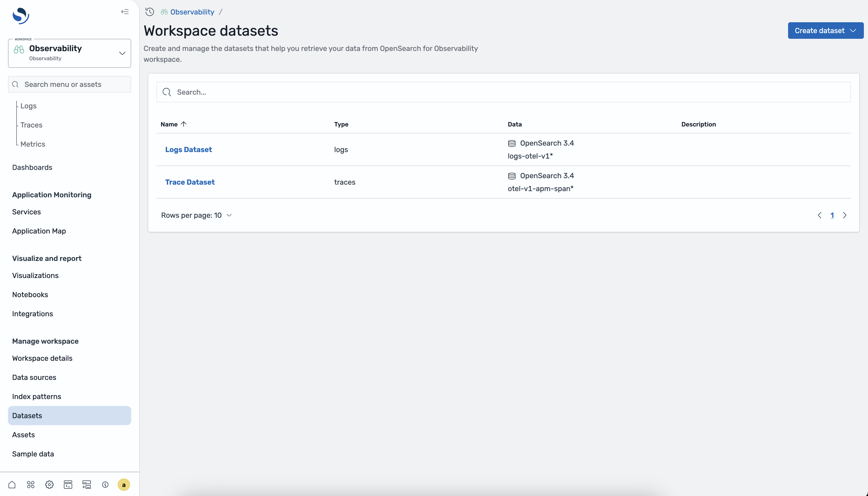This screenshot has width=868, height=496.
Task: Expand the Observability workspace switcher
Action: [122, 53]
